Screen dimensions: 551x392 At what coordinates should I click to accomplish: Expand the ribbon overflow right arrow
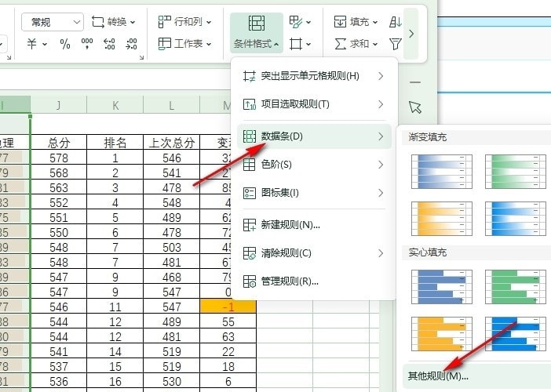point(411,34)
